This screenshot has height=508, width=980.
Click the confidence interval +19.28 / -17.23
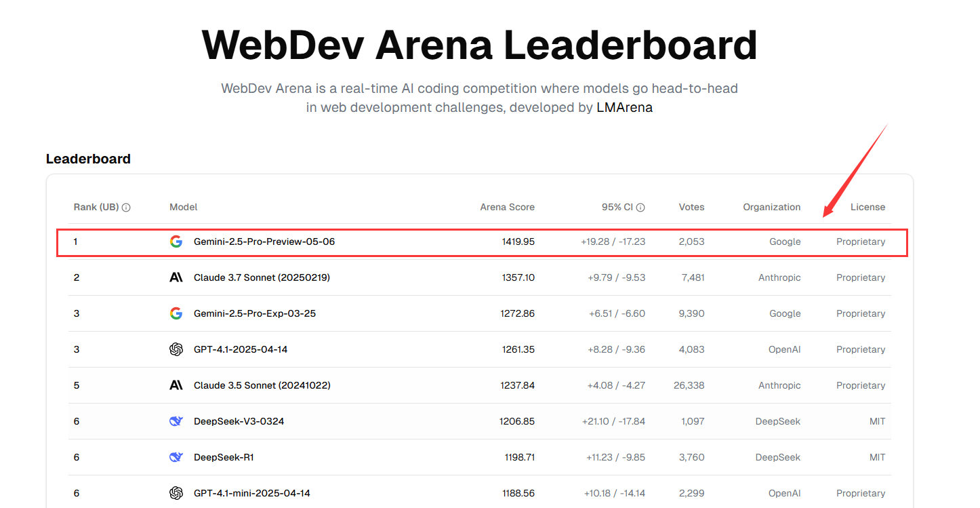(x=613, y=241)
